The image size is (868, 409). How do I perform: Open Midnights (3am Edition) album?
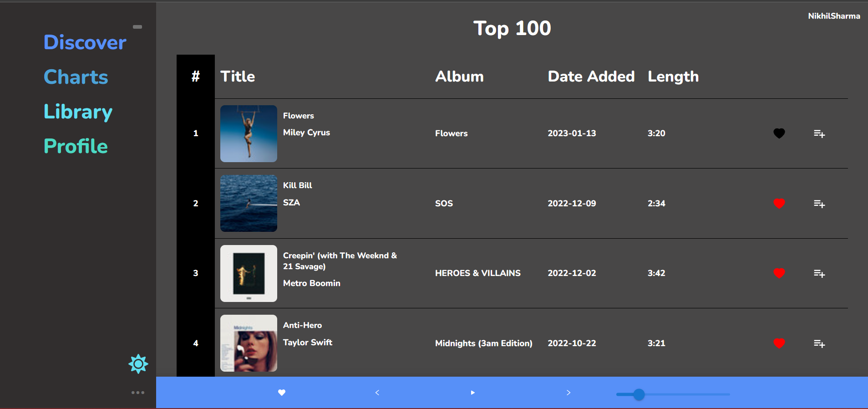pos(484,343)
